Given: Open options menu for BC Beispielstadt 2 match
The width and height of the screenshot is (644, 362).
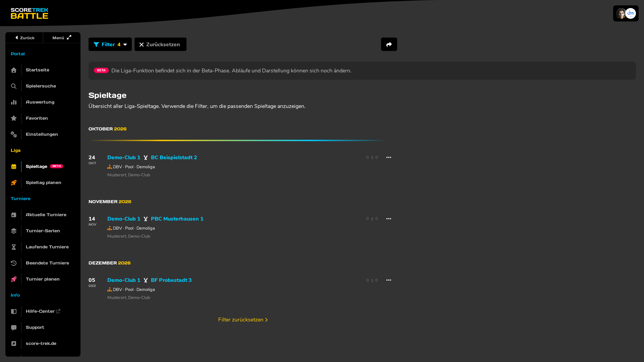Looking at the screenshot, I should (389, 157).
